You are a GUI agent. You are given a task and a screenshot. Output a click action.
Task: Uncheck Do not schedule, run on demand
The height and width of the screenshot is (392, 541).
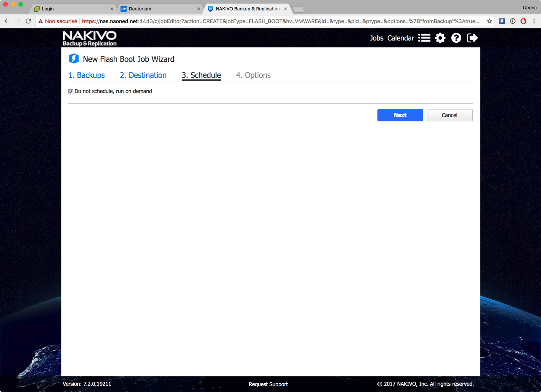[x=71, y=92]
